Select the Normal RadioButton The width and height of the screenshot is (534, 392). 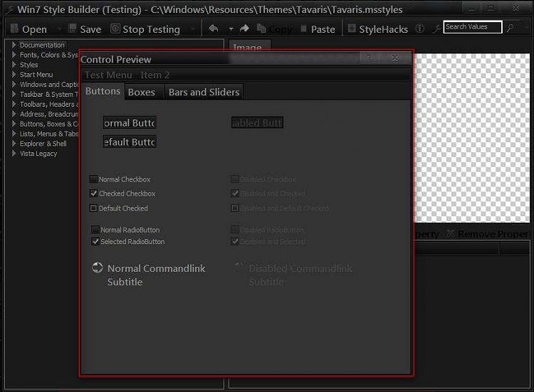click(95, 230)
